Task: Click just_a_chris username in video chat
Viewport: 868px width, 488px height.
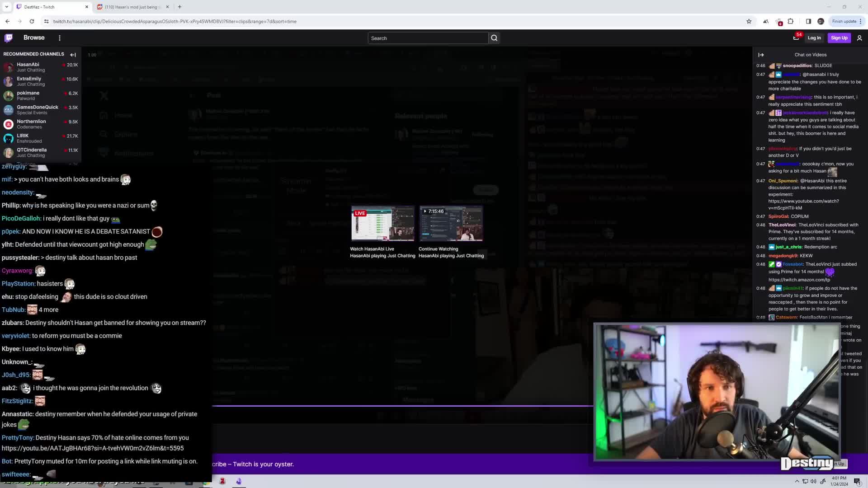Action: click(788, 247)
